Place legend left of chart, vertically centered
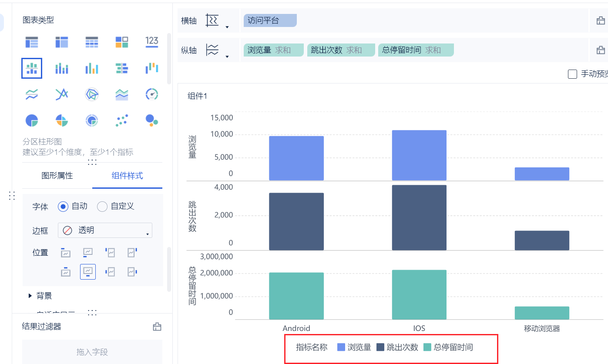The width and height of the screenshot is (608, 364). [111, 272]
